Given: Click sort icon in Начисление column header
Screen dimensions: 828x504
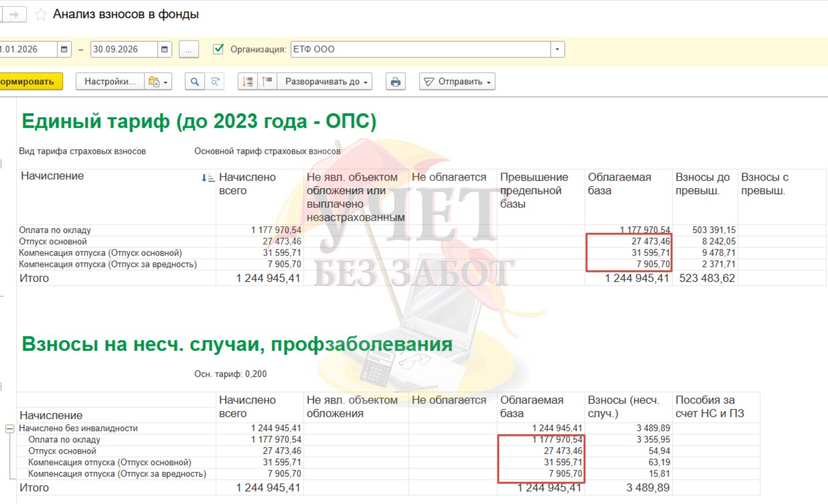Looking at the screenshot, I should point(208,177).
